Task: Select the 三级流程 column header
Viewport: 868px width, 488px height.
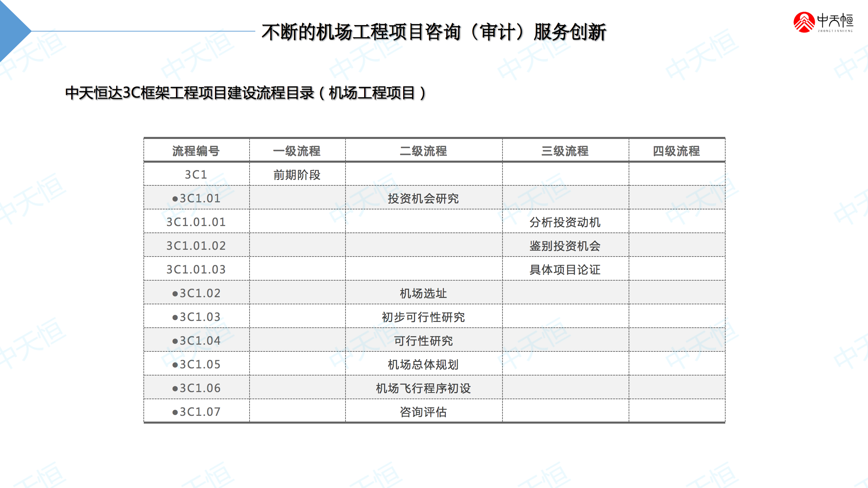Action: point(565,151)
